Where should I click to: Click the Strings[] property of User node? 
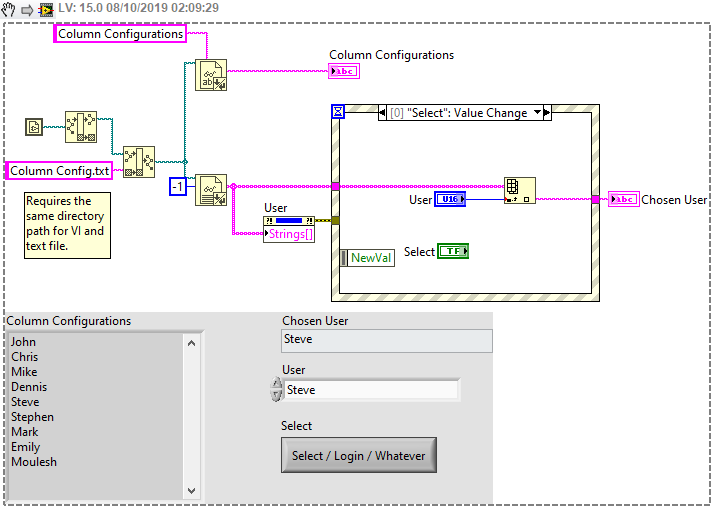click(289, 234)
